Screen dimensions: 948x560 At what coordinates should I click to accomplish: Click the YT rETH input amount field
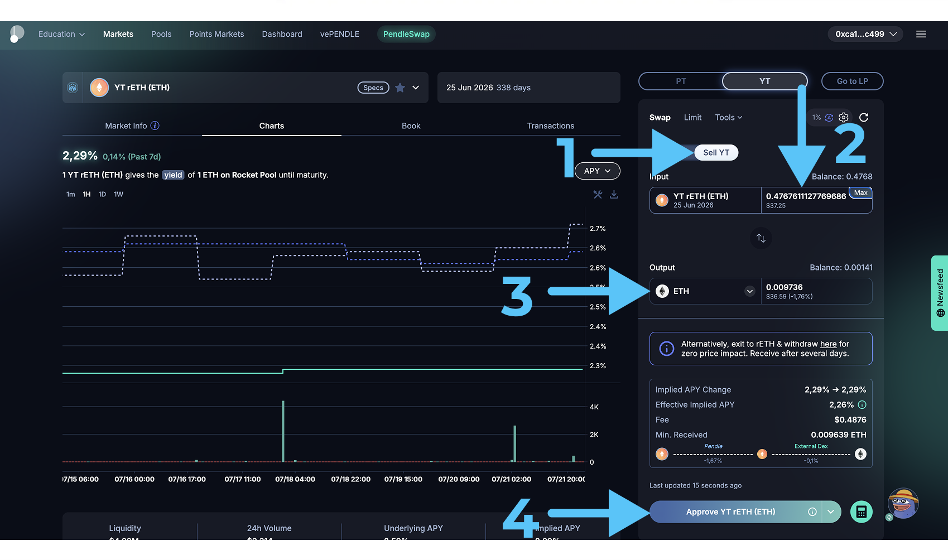pos(805,196)
